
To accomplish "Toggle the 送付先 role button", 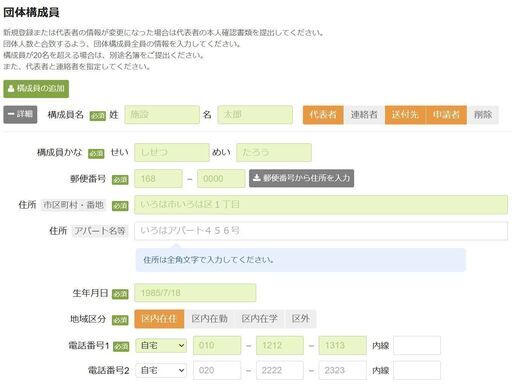I will [x=405, y=115].
